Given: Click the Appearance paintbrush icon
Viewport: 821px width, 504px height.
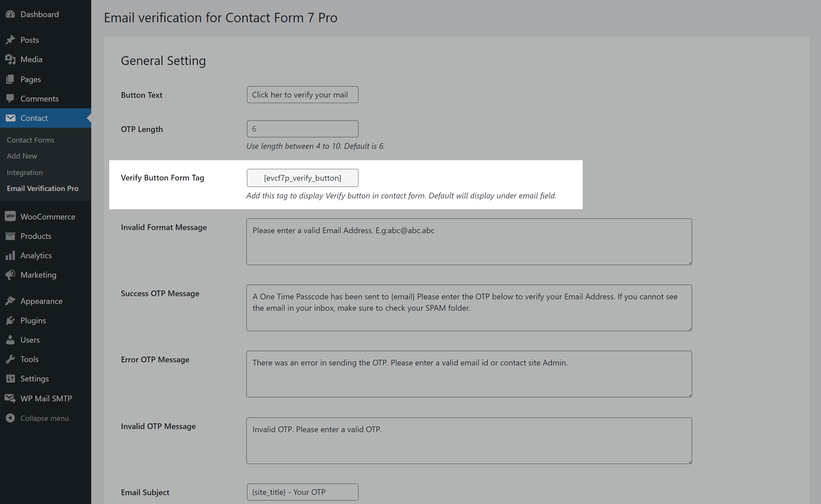Looking at the screenshot, I should pos(10,301).
